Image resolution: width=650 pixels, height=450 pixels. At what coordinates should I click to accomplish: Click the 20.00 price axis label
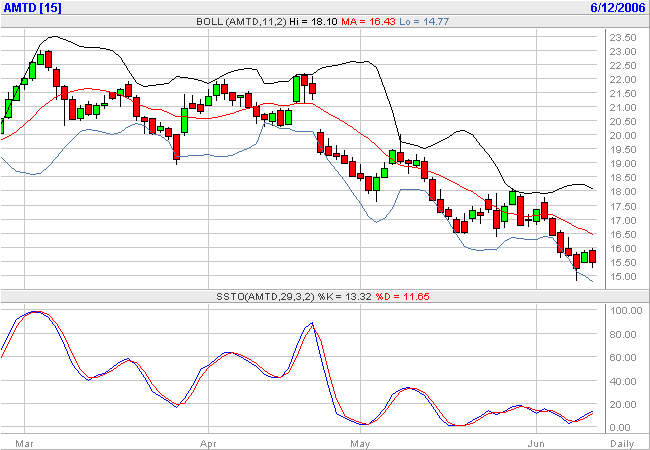(623, 135)
